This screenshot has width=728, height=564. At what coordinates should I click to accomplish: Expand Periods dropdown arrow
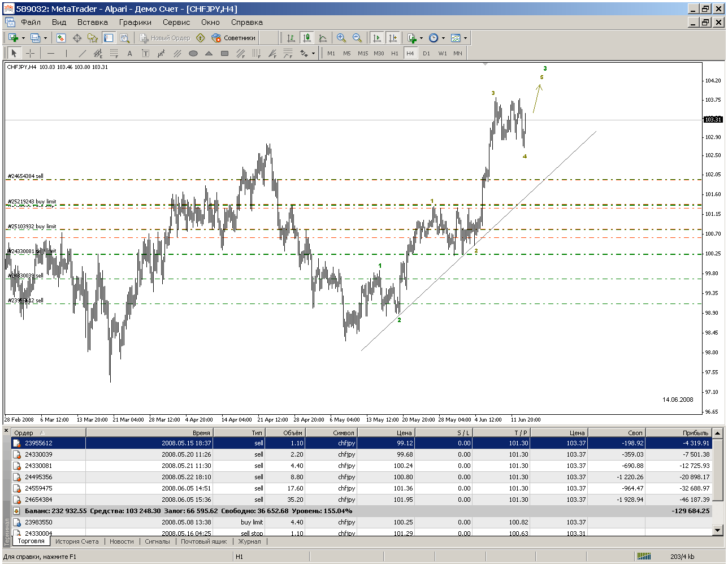tap(443, 38)
